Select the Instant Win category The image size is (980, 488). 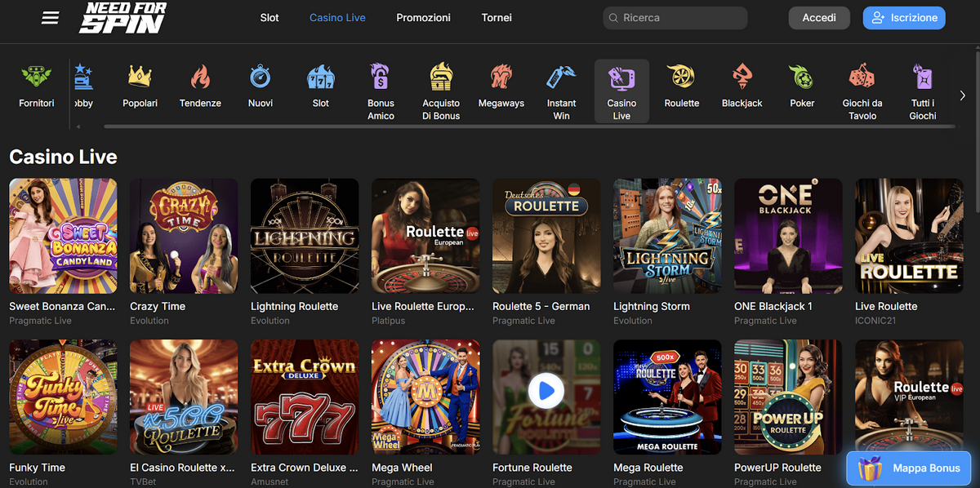(561, 91)
